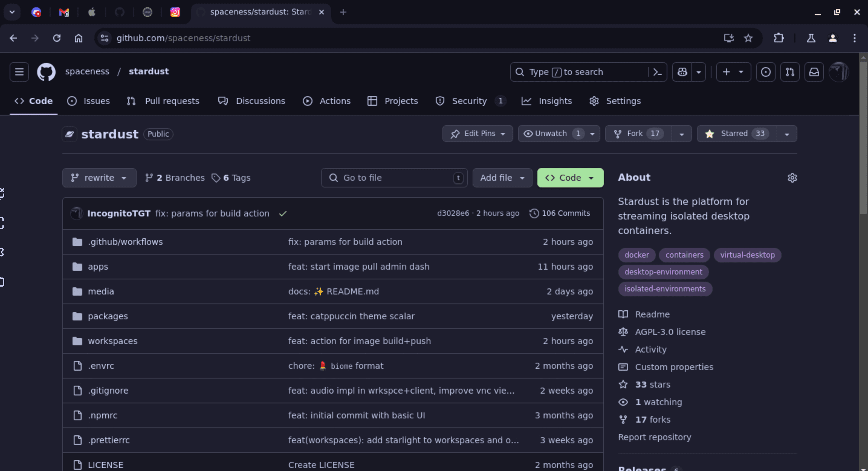Bookmark this page with the star icon
The image size is (868, 471).
748,38
